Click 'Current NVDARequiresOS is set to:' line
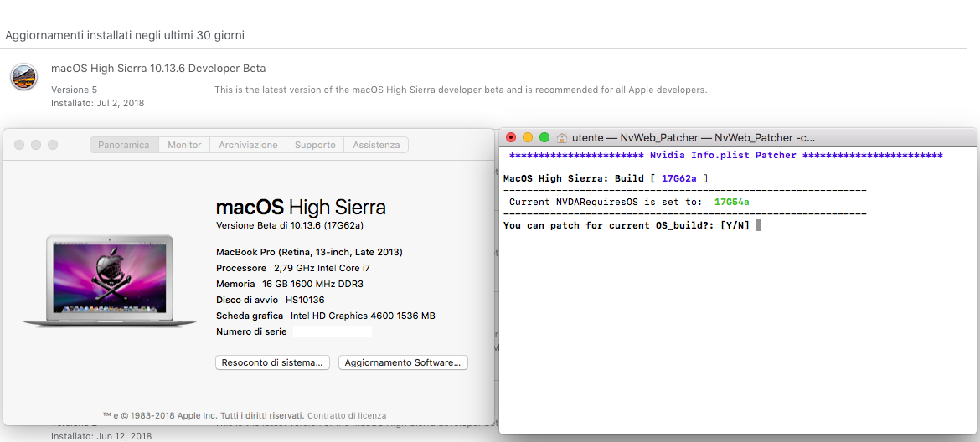The image size is (980, 442). tap(629, 203)
